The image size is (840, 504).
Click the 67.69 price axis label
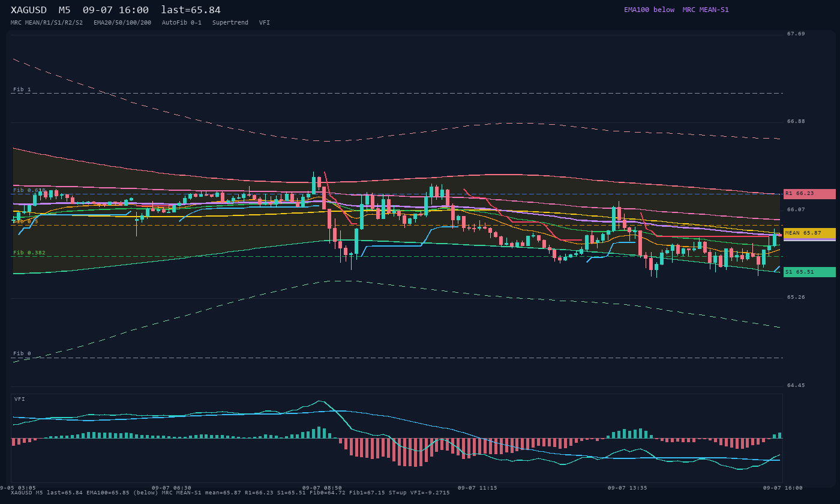[796, 34]
